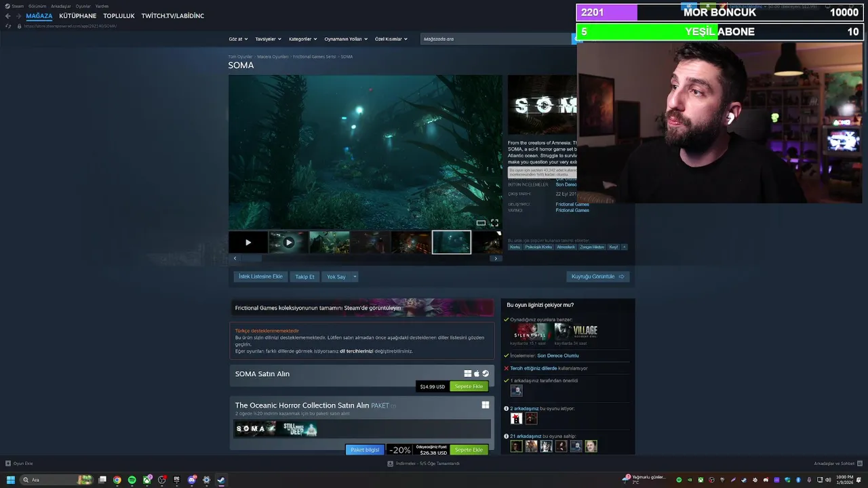Expand the Göz at dropdown
This screenshot has width=868, height=488.
point(238,39)
